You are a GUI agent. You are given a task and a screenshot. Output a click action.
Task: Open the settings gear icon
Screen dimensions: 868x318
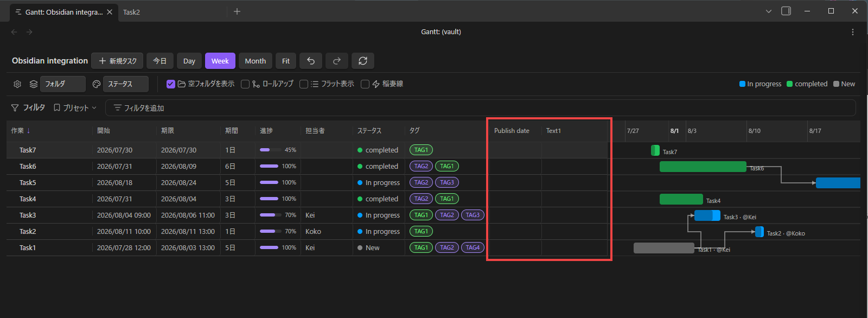[17, 84]
